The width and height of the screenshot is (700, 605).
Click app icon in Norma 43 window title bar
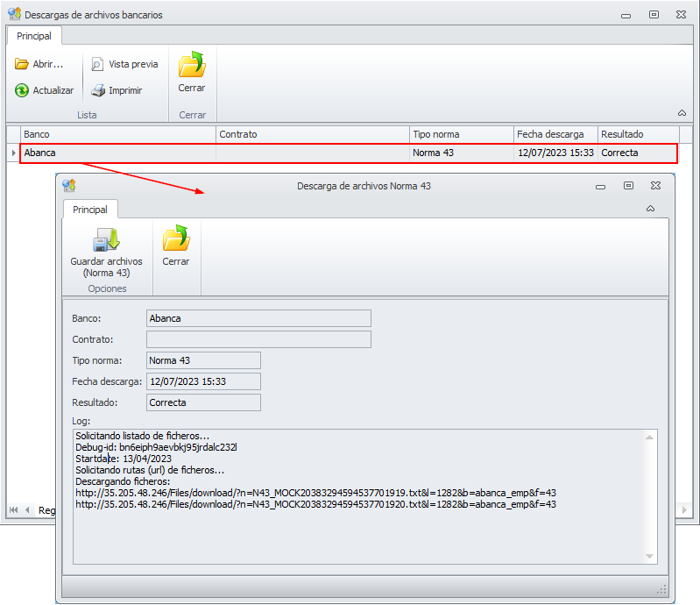click(x=69, y=185)
